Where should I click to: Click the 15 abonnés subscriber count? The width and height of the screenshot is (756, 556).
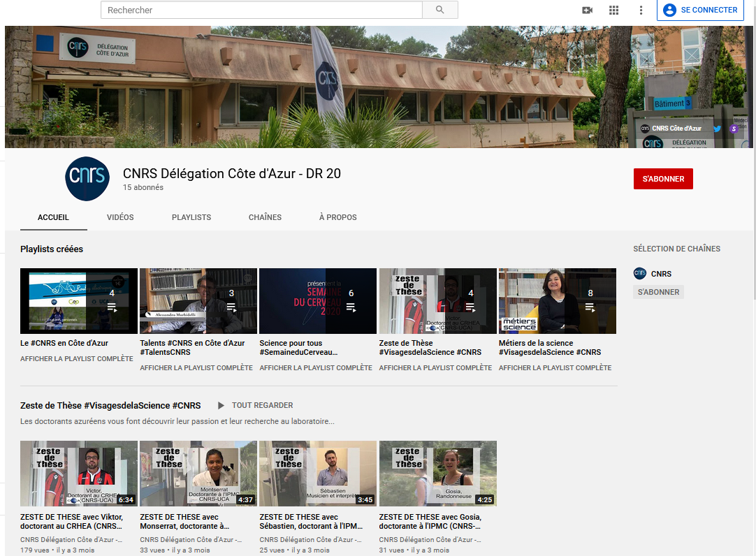click(143, 187)
